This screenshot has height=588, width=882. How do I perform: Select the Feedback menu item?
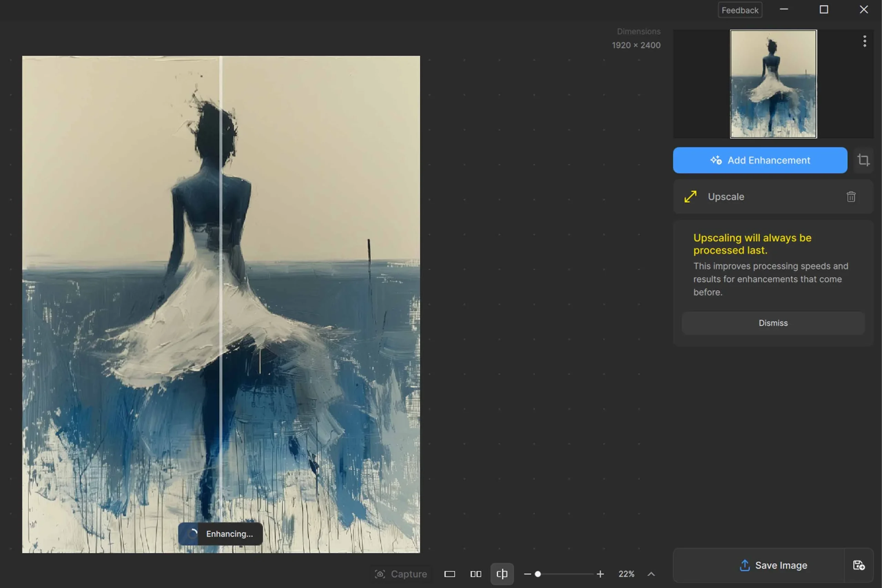tap(740, 9)
